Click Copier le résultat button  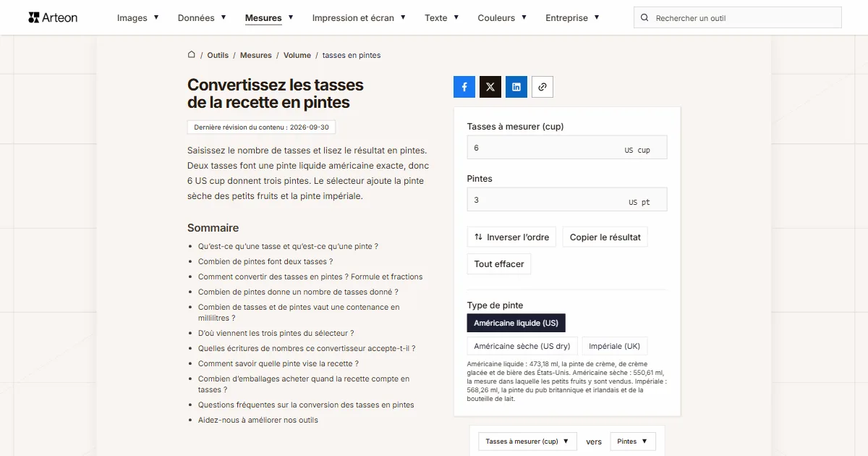pyautogui.click(x=605, y=237)
